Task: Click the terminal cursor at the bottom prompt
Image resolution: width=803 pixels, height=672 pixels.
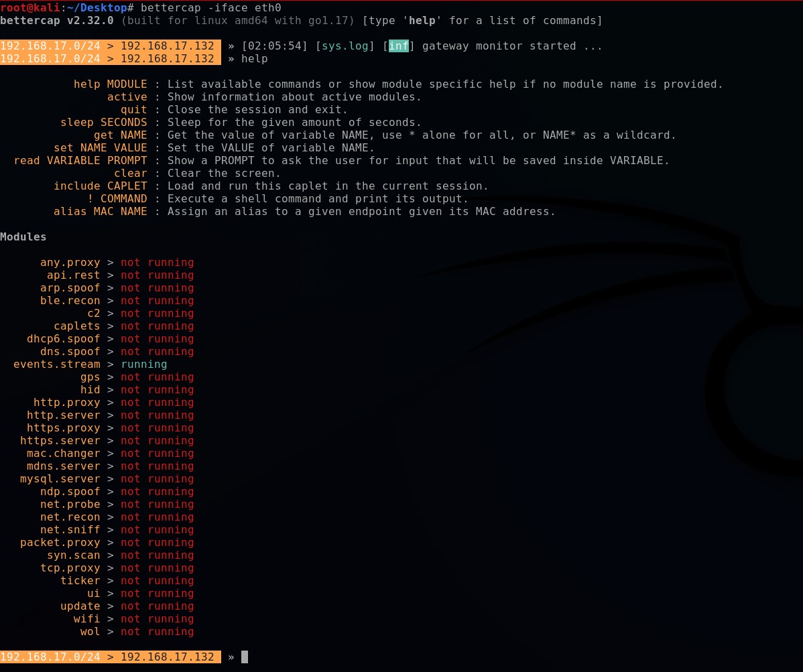Action: tap(245, 657)
